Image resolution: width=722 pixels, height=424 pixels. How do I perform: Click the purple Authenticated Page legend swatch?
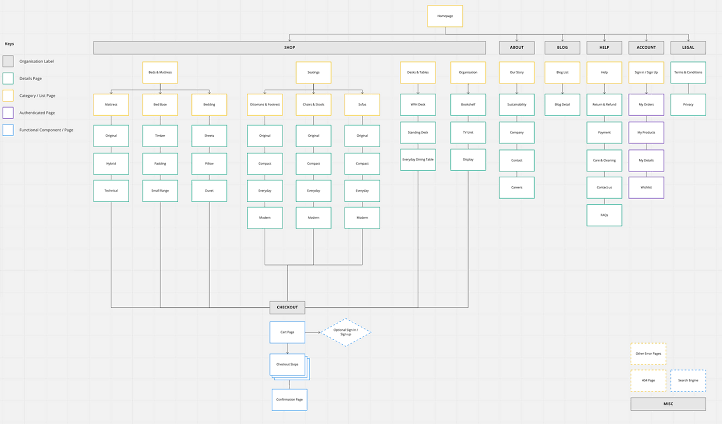pos(8,113)
